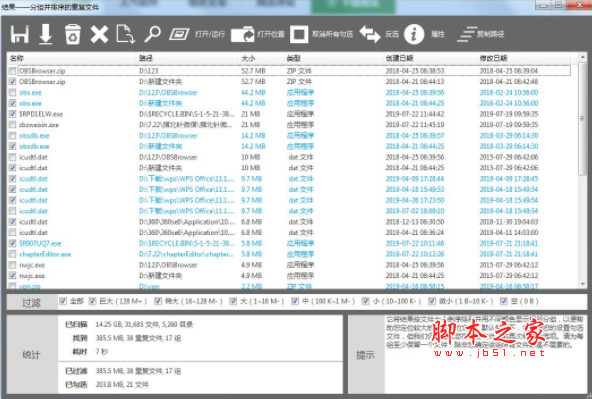
Task: Toggle the 中 (100 K~1 M-) filter checkbox
Action: [295, 301]
